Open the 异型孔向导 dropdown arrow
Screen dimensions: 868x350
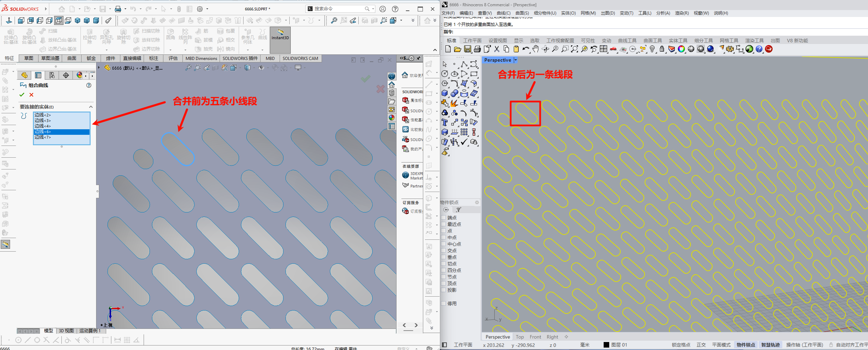(107, 50)
